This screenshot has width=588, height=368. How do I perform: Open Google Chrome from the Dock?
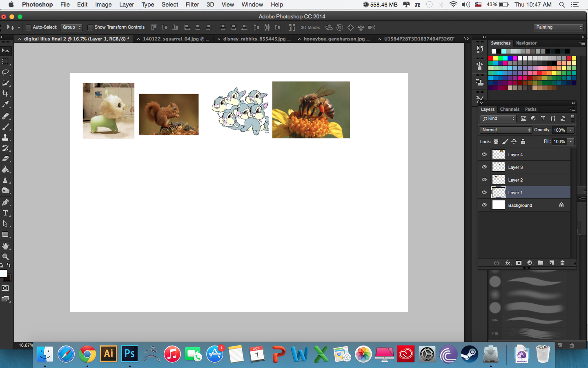(x=87, y=354)
